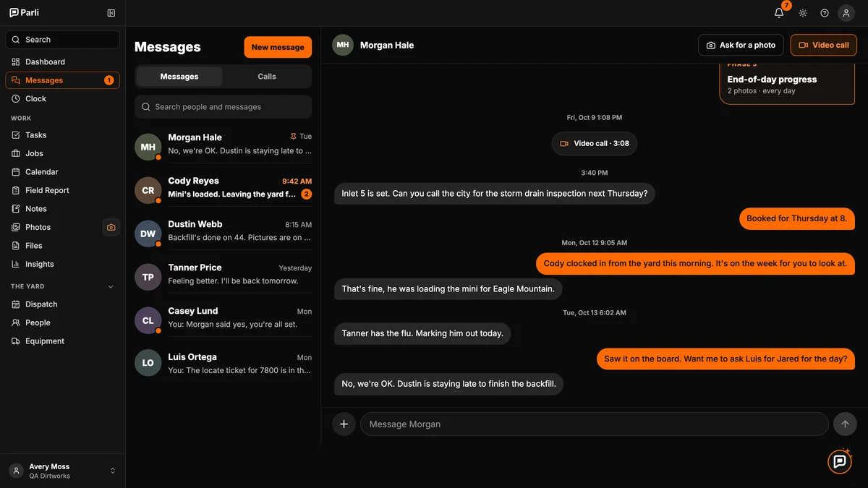Open Insights in sidebar

tap(63, 264)
